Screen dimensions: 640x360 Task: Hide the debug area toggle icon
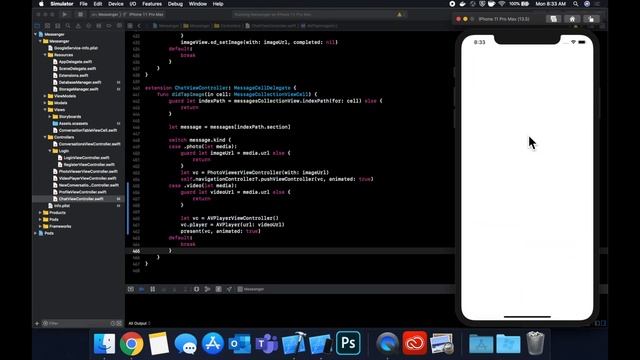pos(131,289)
